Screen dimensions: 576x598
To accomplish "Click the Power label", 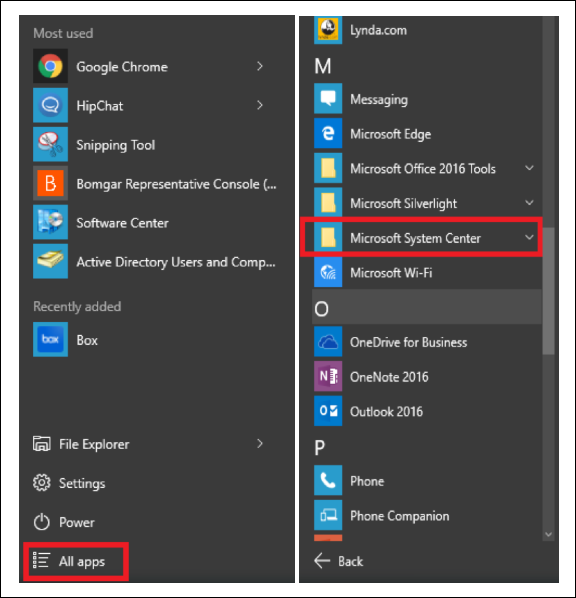I will [77, 522].
